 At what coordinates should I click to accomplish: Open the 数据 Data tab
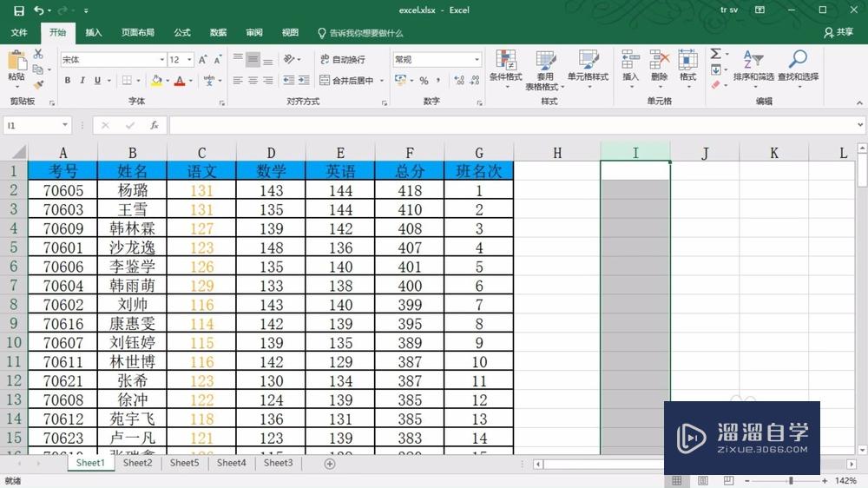pyautogui.click(x=218, y=33)
